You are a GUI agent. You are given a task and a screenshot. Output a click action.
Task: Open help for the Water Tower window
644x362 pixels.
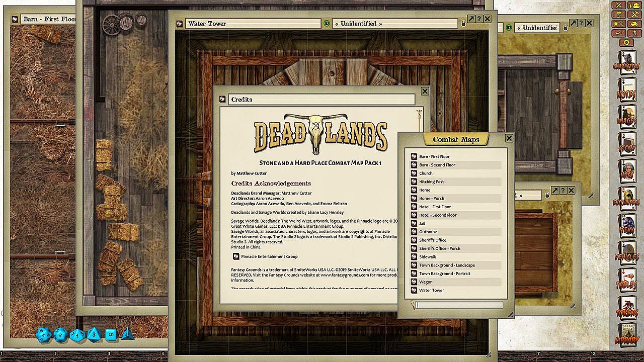click(x=479, y=19)
